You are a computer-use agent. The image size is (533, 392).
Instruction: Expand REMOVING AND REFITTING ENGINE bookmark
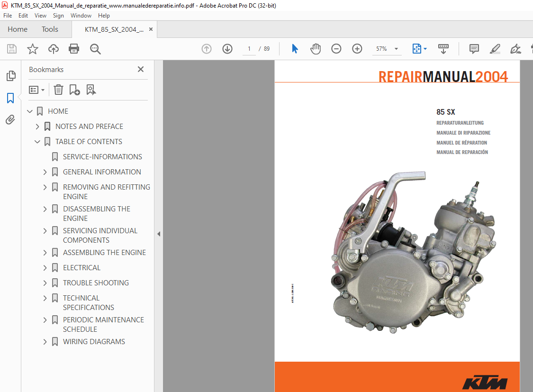[x=45, y=187]
